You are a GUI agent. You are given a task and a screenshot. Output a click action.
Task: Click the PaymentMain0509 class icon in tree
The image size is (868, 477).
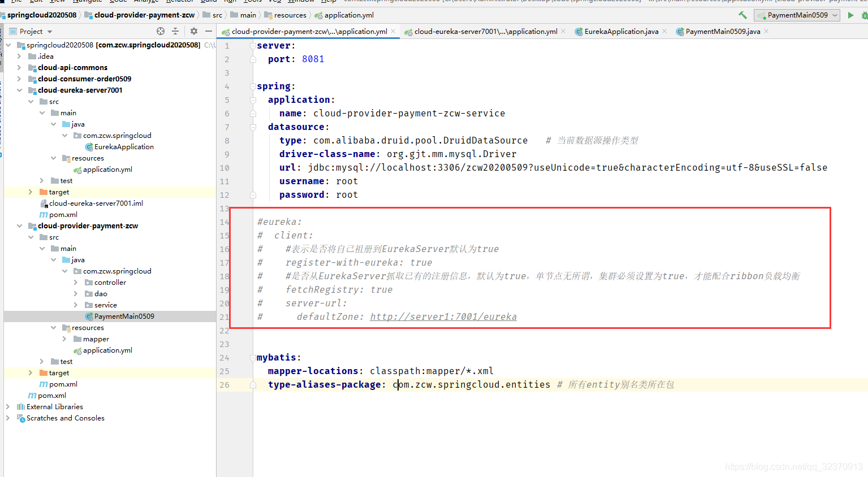pyautogui.click(x=89, y=316)
